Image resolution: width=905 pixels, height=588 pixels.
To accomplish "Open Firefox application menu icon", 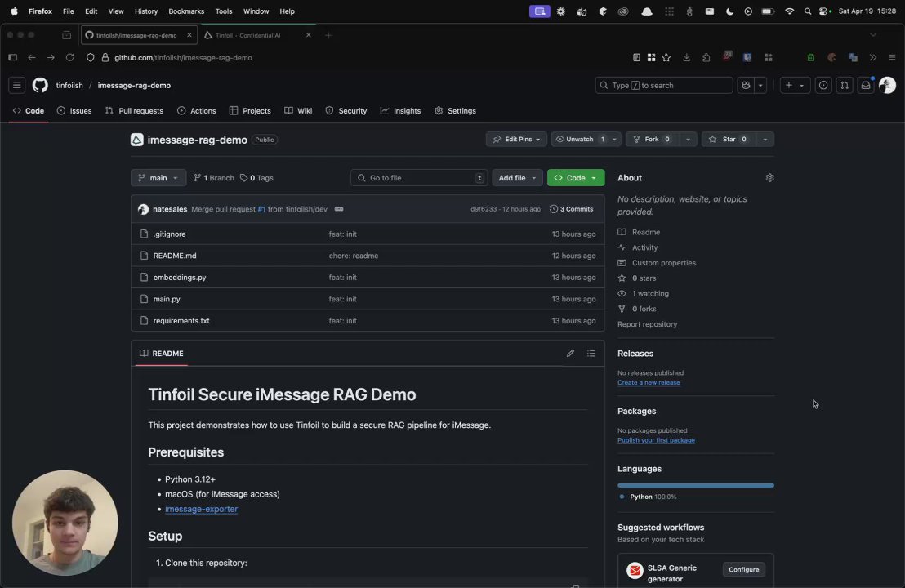I will (x=892, y=58).
